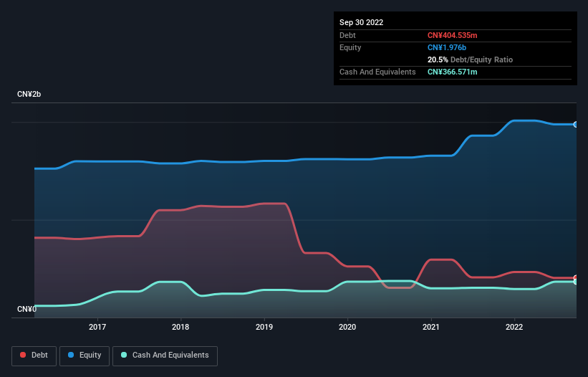The image size is (588, 377).
Task: Click the 20.5% Debt/Equity Ratio text
Action: point(470,59)
